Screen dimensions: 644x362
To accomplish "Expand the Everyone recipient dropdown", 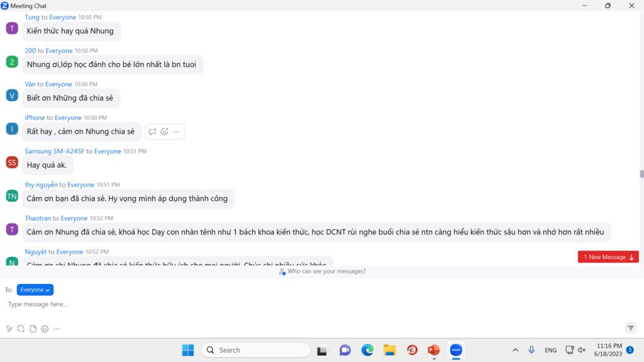I will tap(35, 290).
